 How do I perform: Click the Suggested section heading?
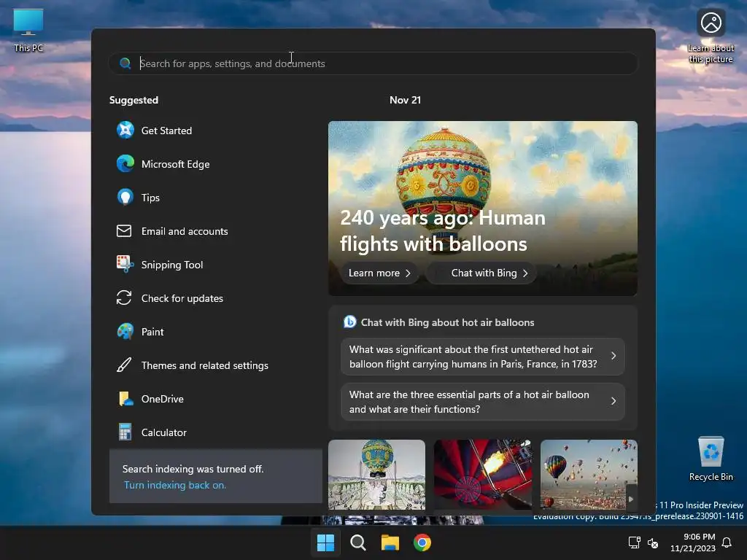133,100
